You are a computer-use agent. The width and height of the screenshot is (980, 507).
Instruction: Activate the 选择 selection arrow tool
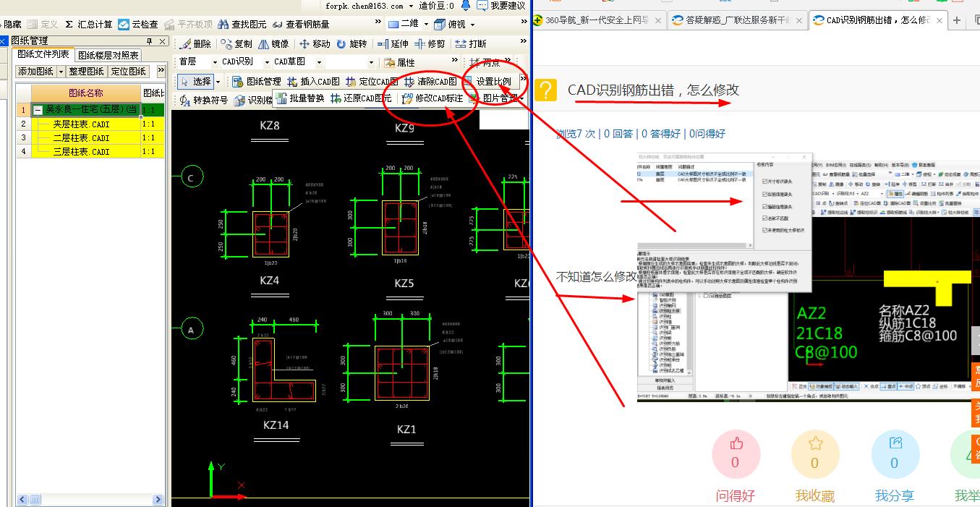(x=195, y=82)
